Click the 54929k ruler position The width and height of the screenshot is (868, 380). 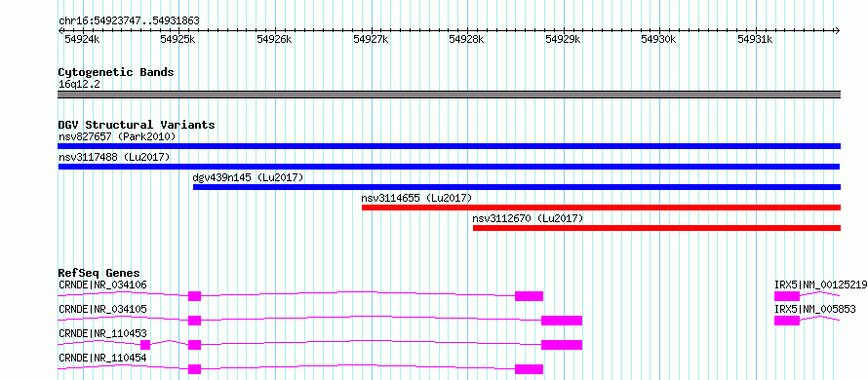coord(563,39)
